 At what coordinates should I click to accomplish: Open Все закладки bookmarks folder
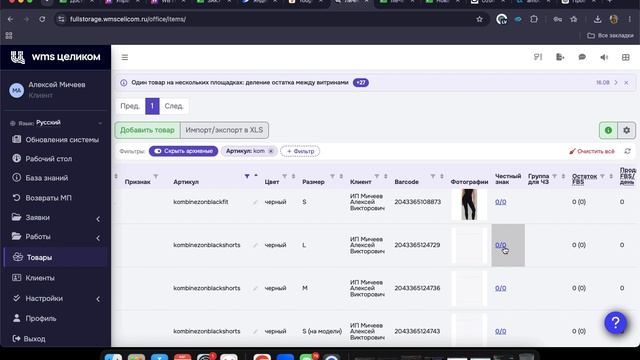click(610, 36)
